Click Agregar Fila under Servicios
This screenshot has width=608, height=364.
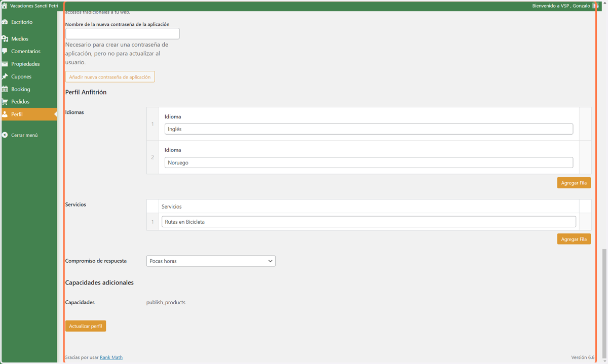[574, 239]
